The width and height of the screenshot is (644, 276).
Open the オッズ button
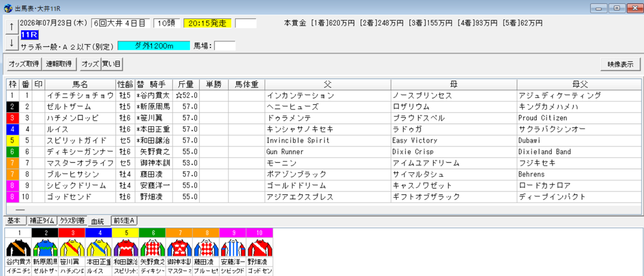(x=90, y=64)
